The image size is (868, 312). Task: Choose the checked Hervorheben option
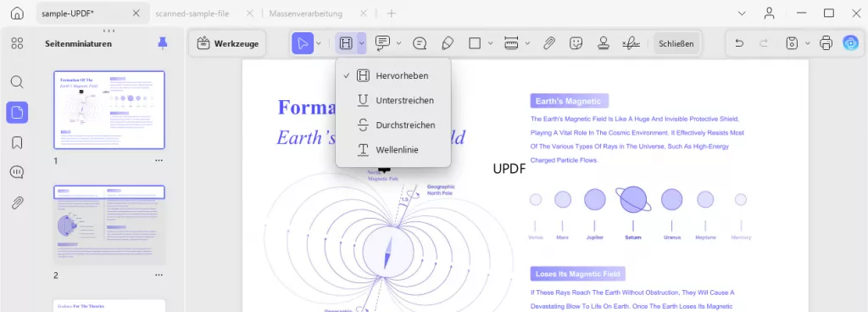pos(393,75)
